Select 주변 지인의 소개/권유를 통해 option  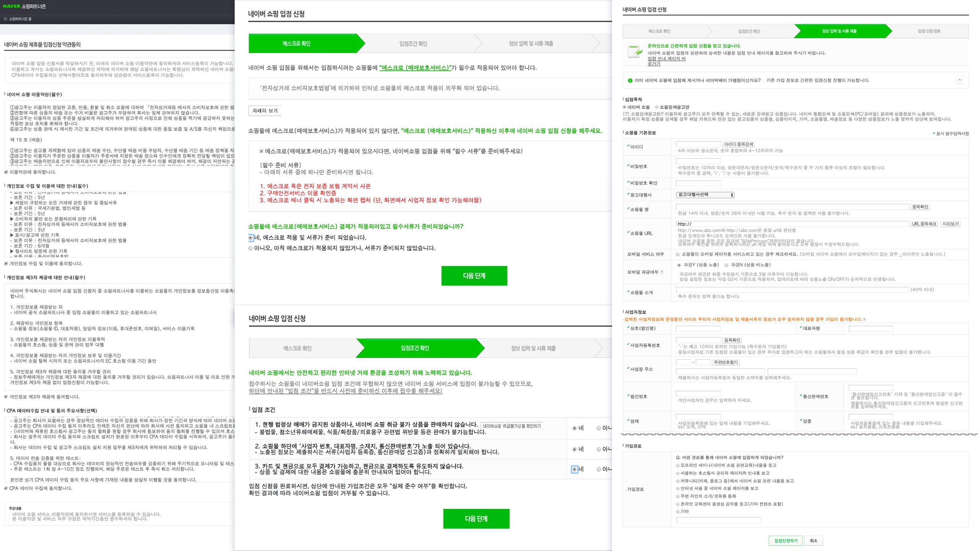[678, 496]
